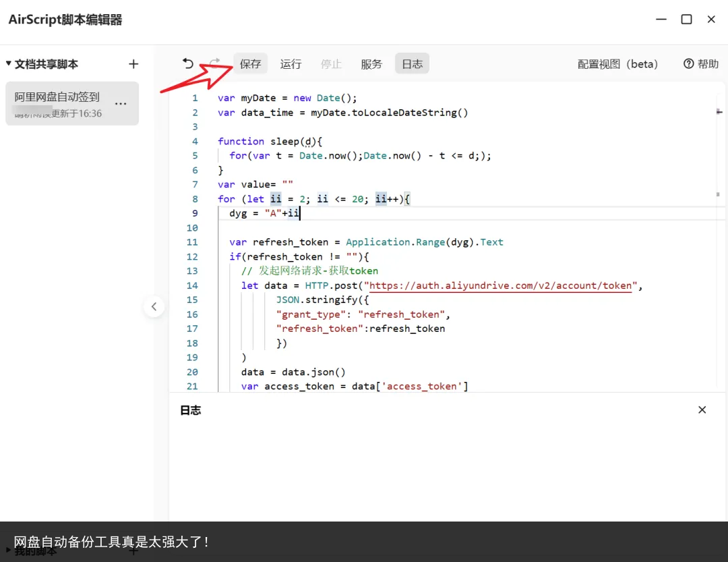This screenshot has height=562, width=728.
Task: Maximize the AirScript editor window
Action: pos(686,20)
